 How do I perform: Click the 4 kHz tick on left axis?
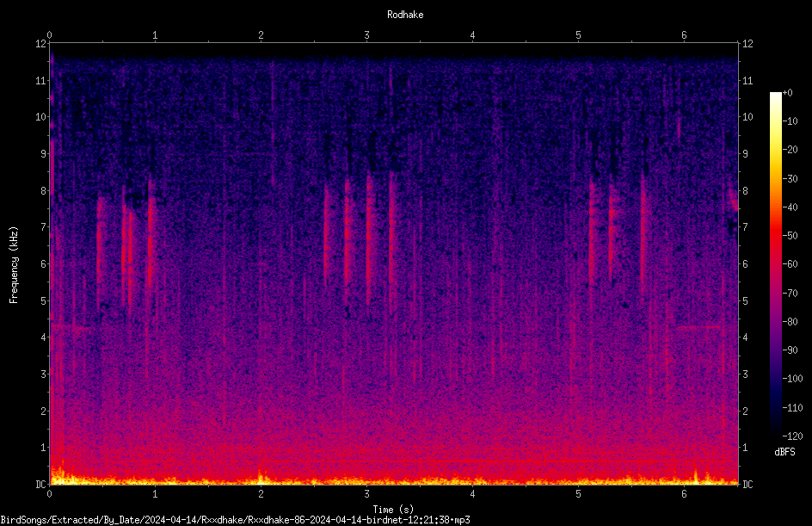click(x=44, y=337)
